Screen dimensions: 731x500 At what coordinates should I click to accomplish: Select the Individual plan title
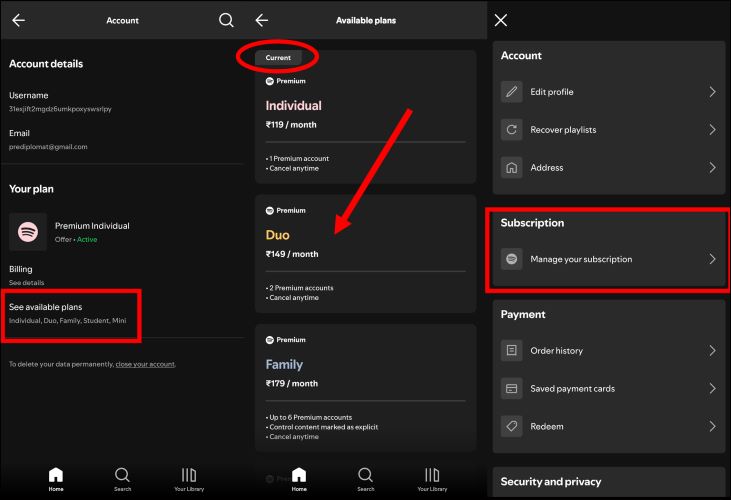(x=293, y=105)
